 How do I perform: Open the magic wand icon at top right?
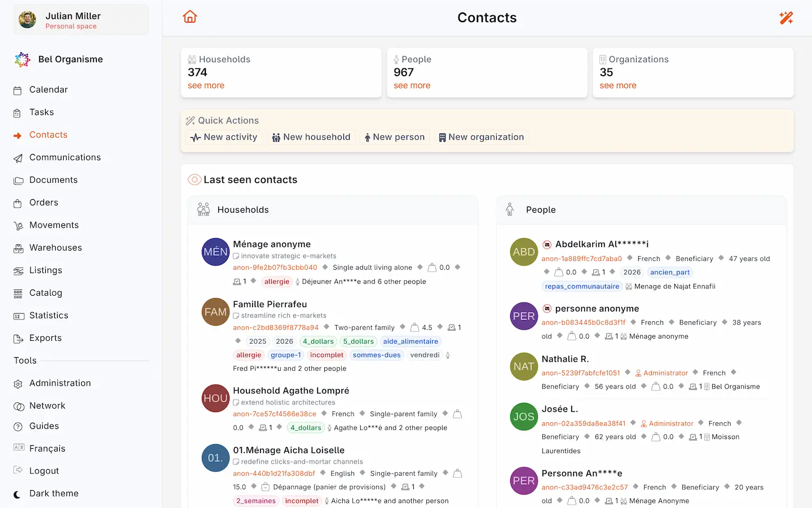click(x=786, y=17)
